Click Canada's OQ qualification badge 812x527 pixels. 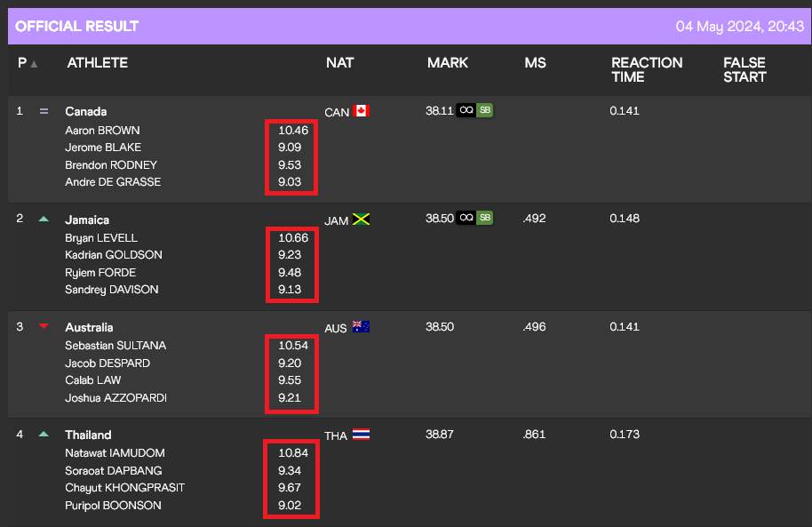click(x=466, y=111)
